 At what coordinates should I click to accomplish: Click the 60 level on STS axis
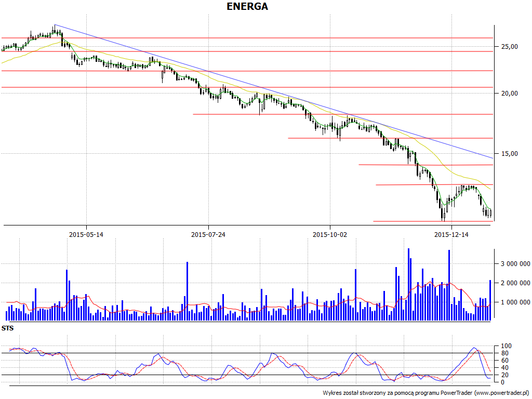click(504, 361)
